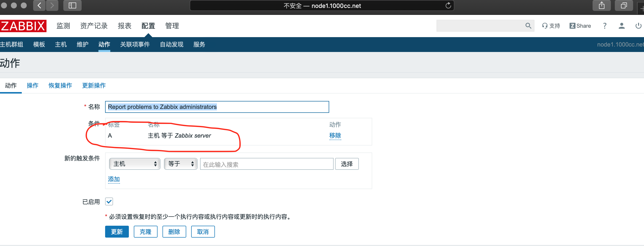Image resolution: width=644 pixels, height=246 pixels.
Task: Click the search magnifier icon
Action: click(528, 26)
